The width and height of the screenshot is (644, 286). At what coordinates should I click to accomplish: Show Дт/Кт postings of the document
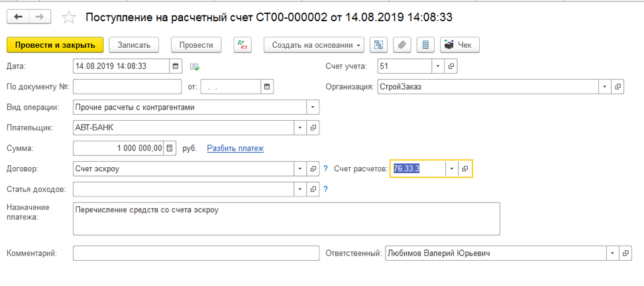point(243,44)
